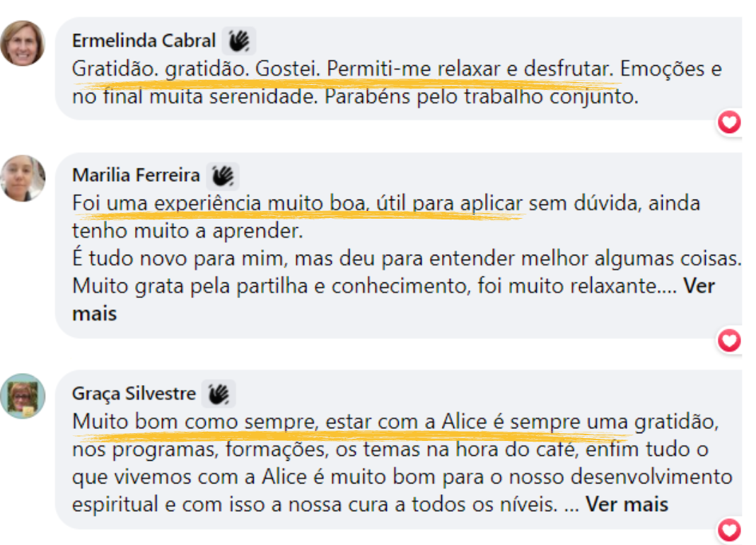Click highlighted phrase "Permiti-me relaxar e desfrutar"
The height and width of the screenshot is (545, 756).
click(468, 70)
